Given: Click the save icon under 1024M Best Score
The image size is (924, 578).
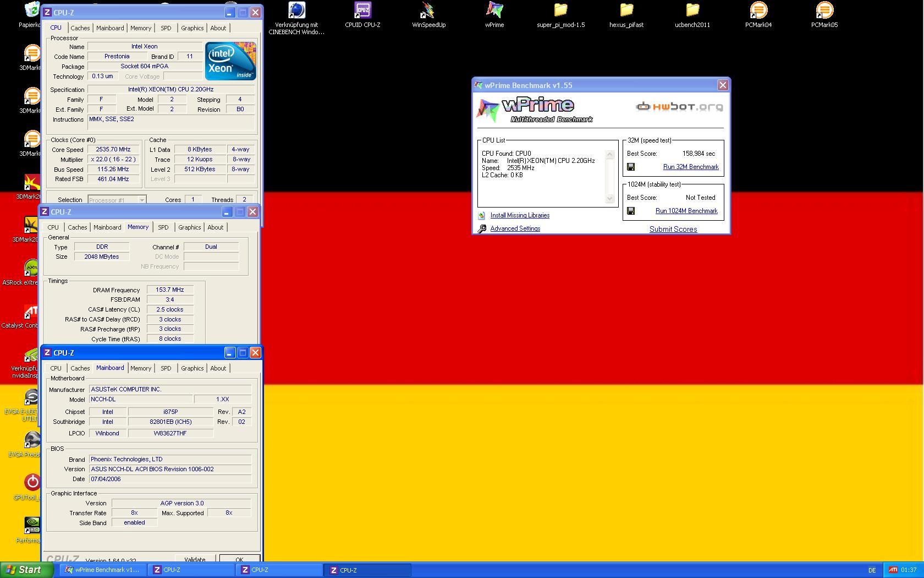Looking at the screenshot, I should pyautogui.click(x=631, y=211).
